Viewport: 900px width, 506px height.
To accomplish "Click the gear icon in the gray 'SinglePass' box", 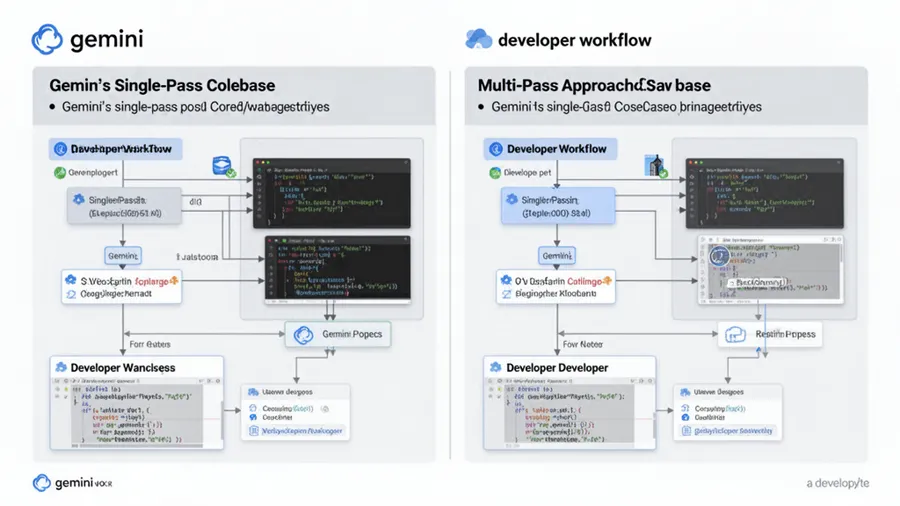I will 79,199.
